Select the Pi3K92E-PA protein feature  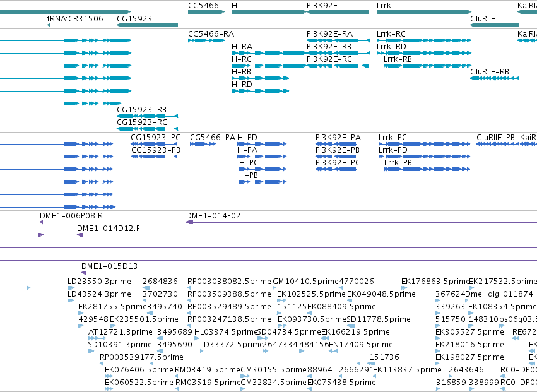click(336, 144)
